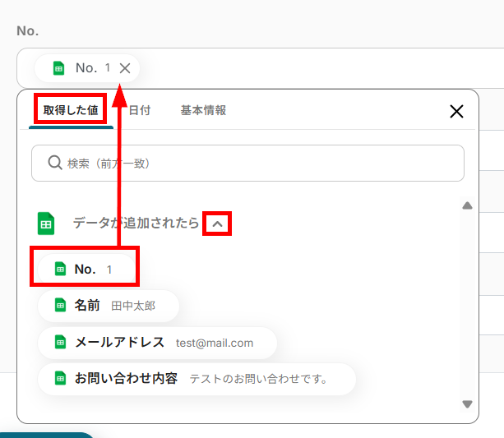This screenshot has width=504, height=438.
Task: Focus the 検索（前方一致） search field
Action: tap(247, 164)
